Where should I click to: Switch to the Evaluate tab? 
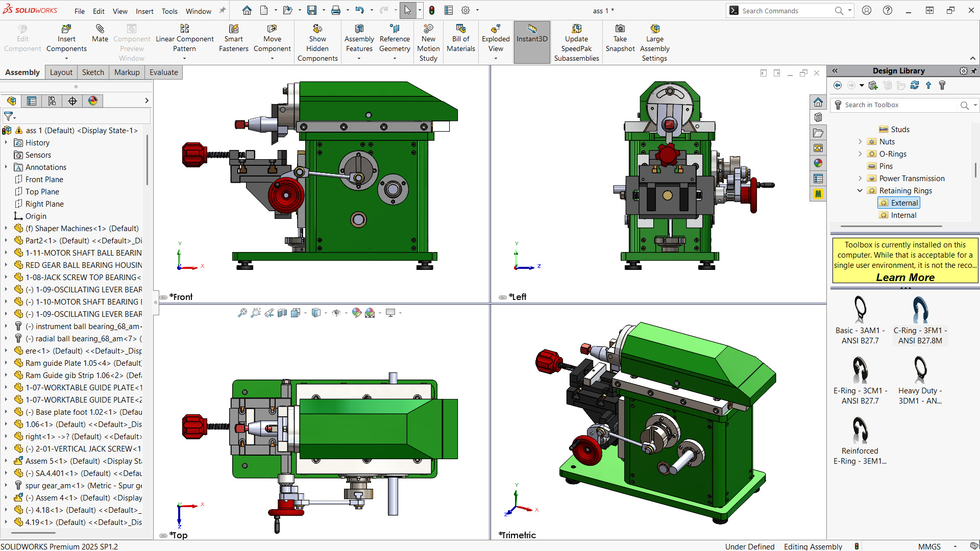[x=164, y=72]
